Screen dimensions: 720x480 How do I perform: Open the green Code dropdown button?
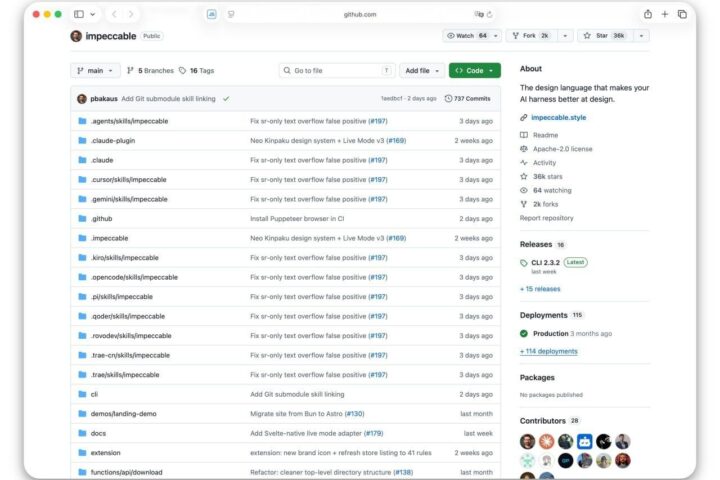[474, 70]
